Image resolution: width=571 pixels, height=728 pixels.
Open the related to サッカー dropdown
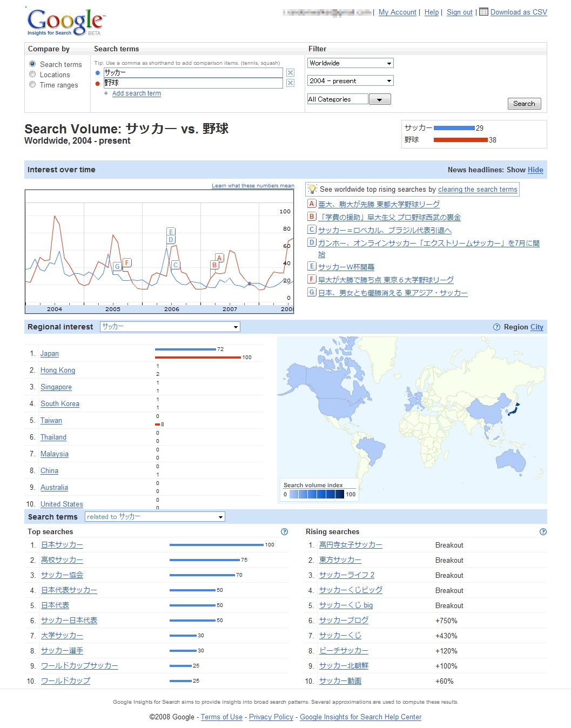(x=154, y=517)
